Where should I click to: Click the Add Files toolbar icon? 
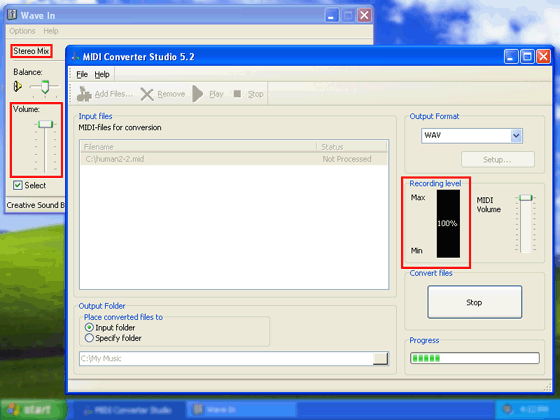(x=85, y=94)
